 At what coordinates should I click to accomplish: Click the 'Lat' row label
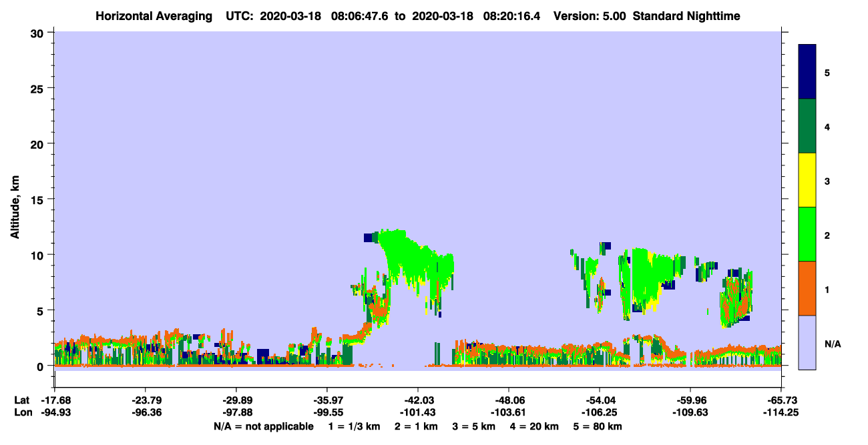coord(21,400)
